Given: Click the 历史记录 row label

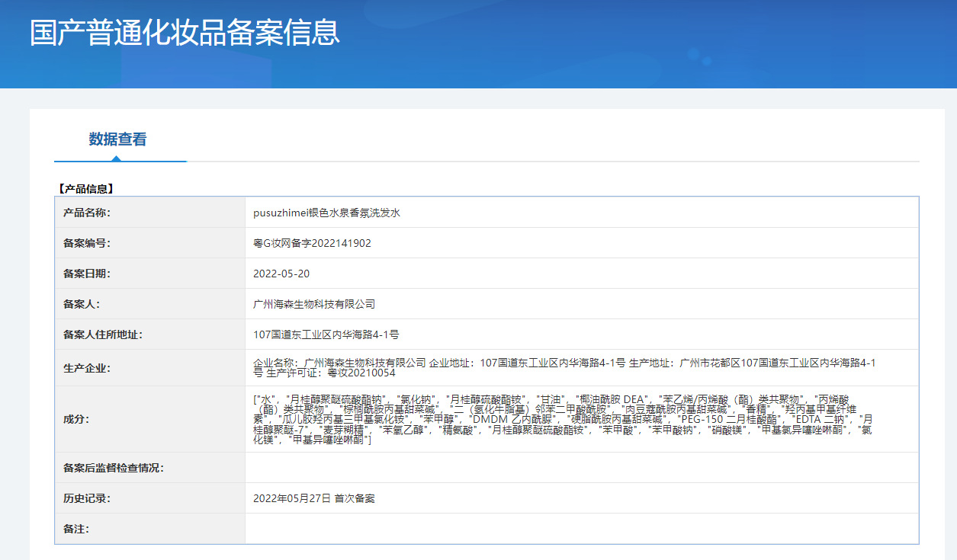Looking at the screenshot, I should click(x=87, y=498).
